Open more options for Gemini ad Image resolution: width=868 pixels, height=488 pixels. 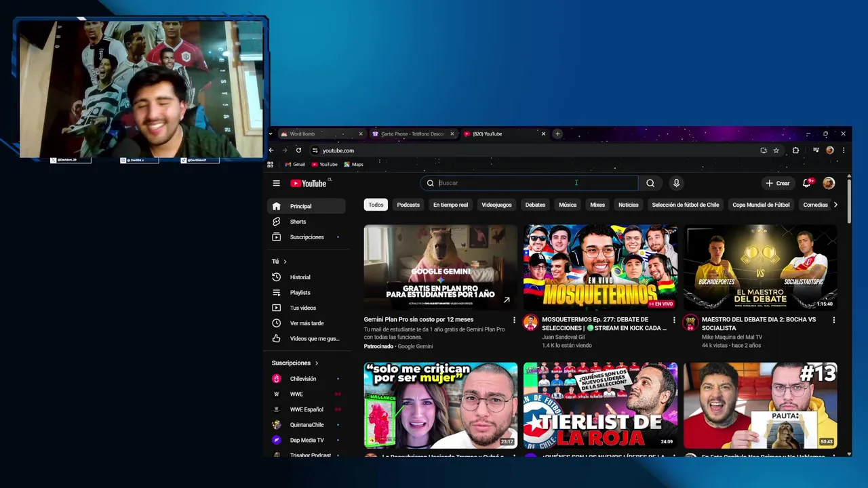point(514,320)
